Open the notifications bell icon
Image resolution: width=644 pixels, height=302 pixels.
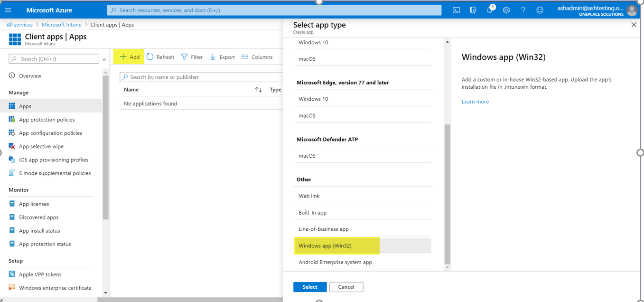(490, 10)
